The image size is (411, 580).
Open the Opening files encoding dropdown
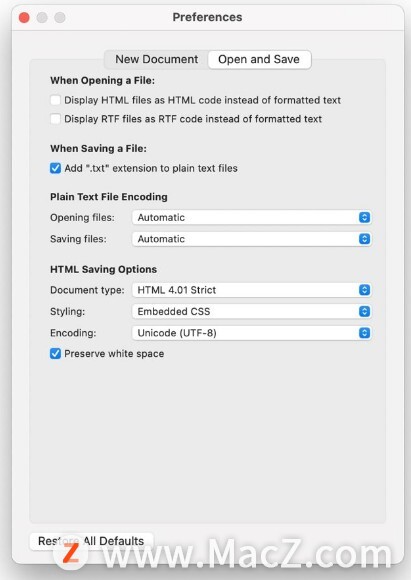252,218
